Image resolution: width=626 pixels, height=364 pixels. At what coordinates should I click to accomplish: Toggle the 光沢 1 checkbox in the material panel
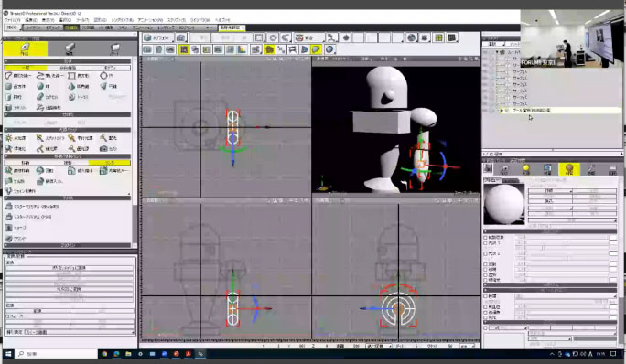pyautogui.click(x=486, y=243)
